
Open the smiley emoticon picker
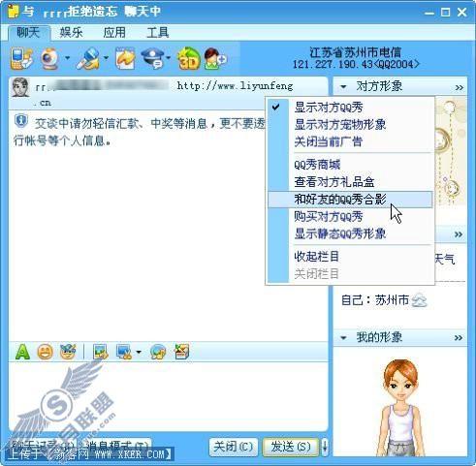click(46, 352)
